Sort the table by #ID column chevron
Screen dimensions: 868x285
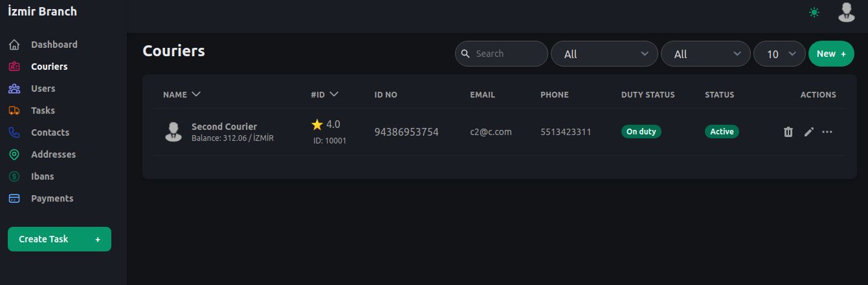coord(334,94)
